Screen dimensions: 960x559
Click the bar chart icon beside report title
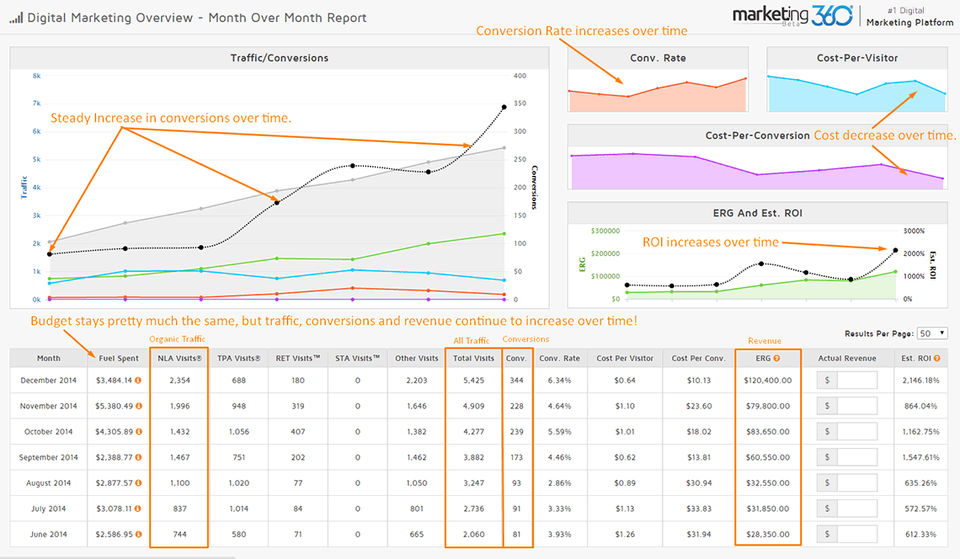(x=16, y=18)
